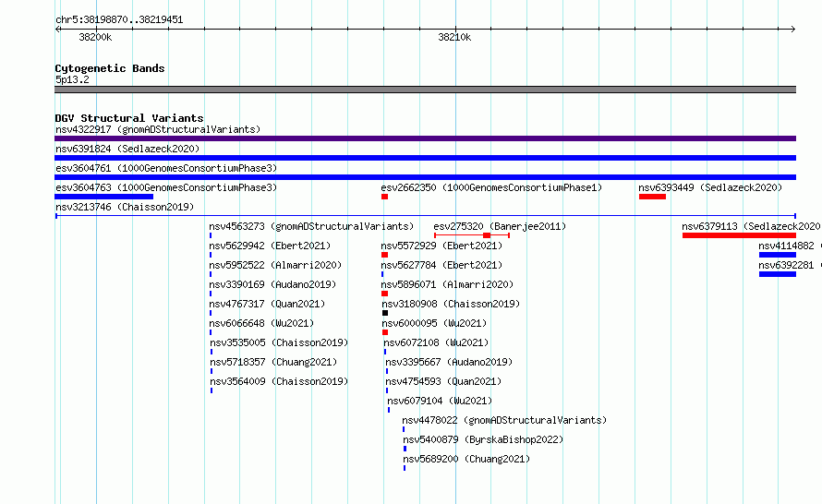The width and height of the screenshot is (822, 504).
Task: Click the nsv4322917 gnomAD variant label
Action: point(158,129)
